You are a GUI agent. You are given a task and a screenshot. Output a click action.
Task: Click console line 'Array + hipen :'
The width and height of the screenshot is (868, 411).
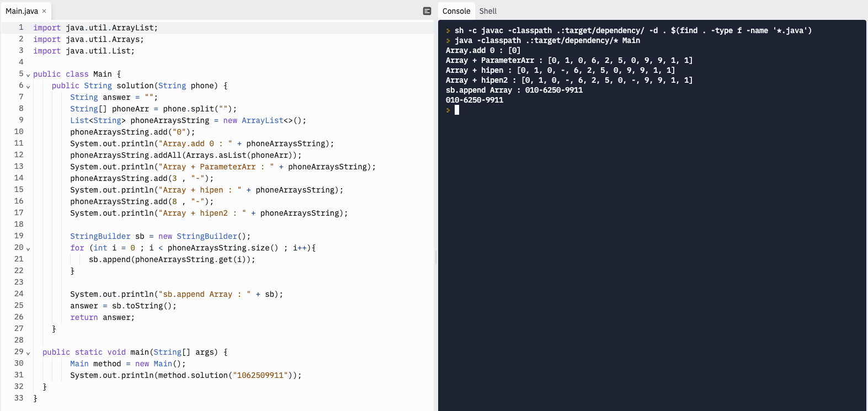pyautogui.click(x=560, y=70)
